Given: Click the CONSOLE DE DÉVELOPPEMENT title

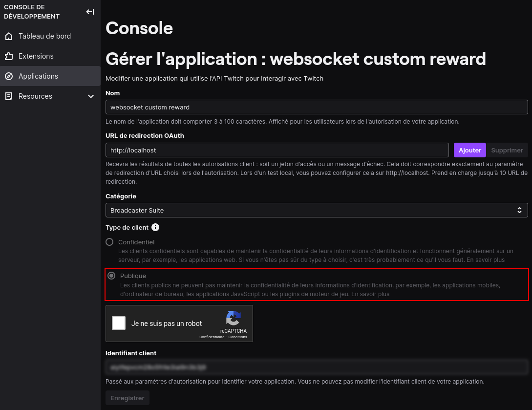Looking at the screenshot, I should click(x=32, y=12).
